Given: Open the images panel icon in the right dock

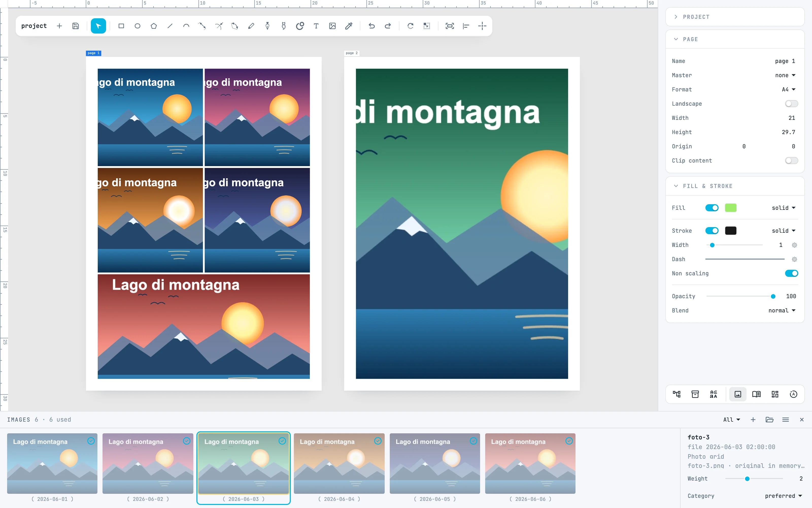Looking at the screenshot, I should coord(738,394).
